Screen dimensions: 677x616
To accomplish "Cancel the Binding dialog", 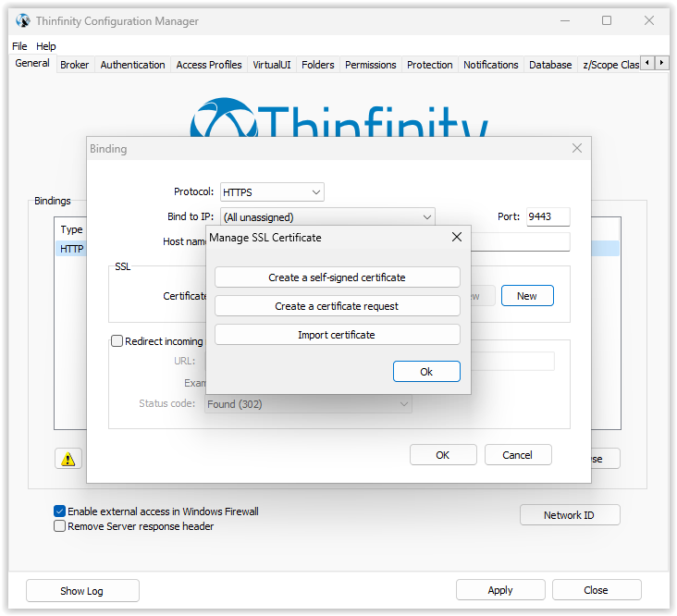I will pyautogui.click(x=517, y=455).
